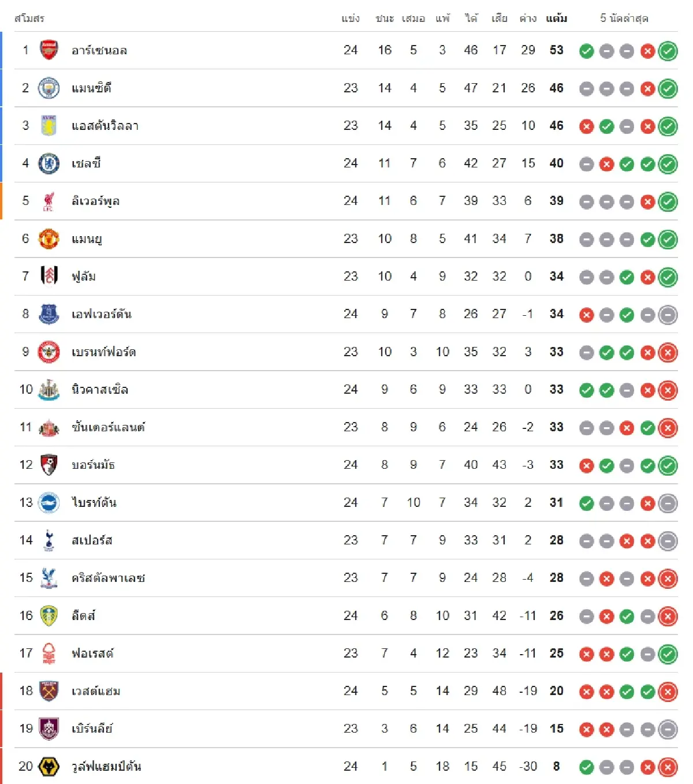
Task: Open the อาร์เซนอล team name link
Action: point(99,51)
